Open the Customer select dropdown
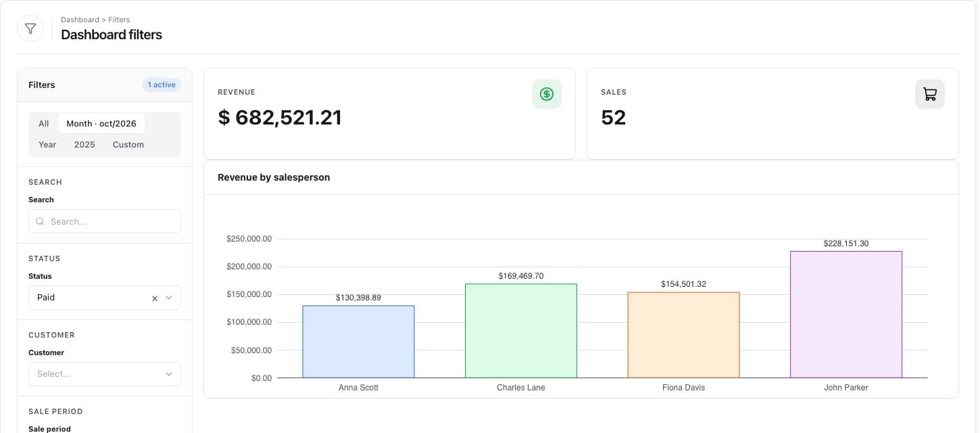This screenshot has width=980, height=433. point(105,374)
